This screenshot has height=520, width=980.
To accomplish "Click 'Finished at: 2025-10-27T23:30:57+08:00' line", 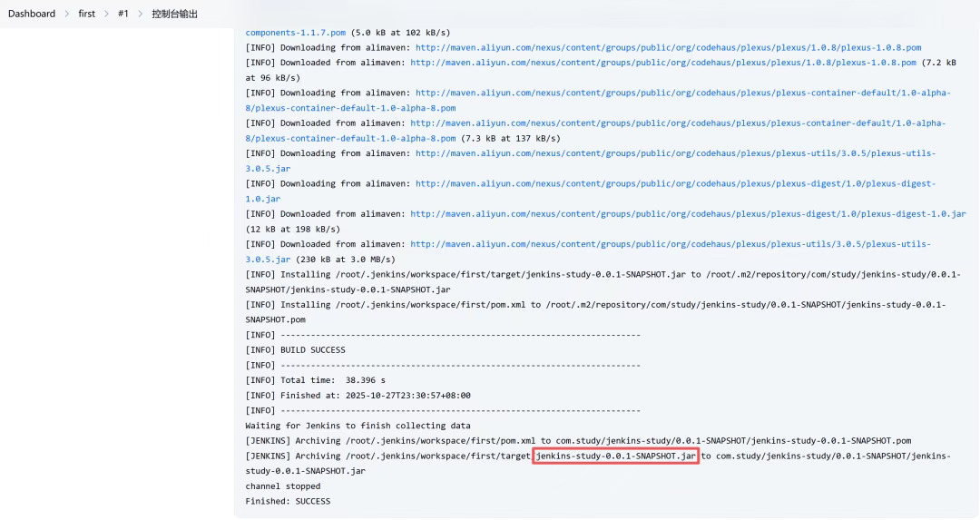I will pyautogui.click(x=376, y=395).
